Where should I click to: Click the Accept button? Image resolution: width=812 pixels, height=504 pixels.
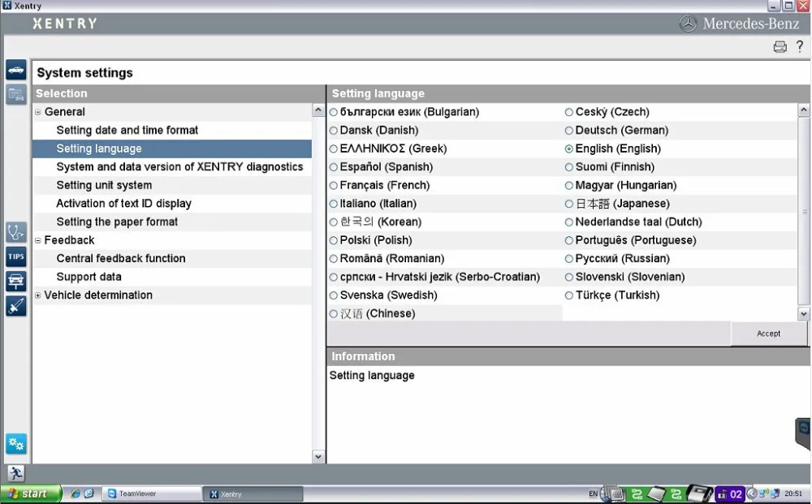768,334
